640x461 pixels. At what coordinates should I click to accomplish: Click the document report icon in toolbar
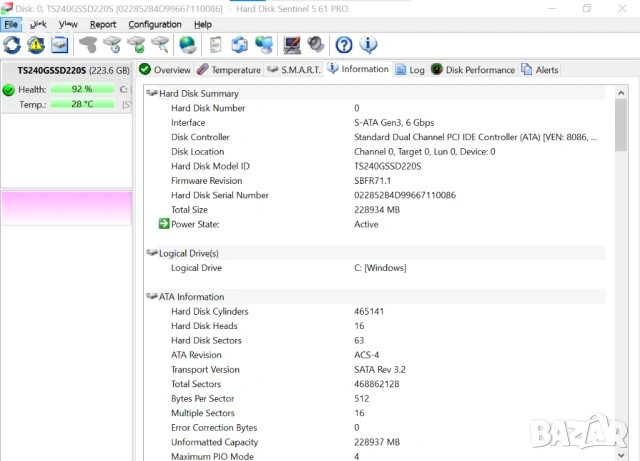click(215, 45)
